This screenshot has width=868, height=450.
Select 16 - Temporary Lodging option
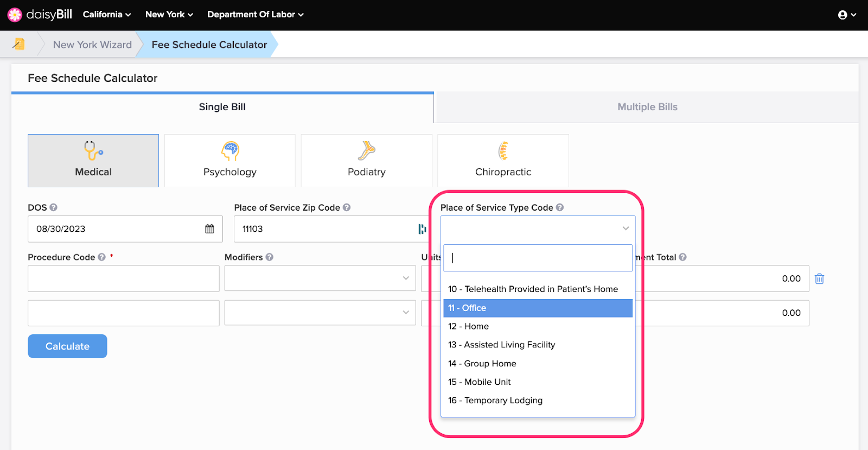tap(538, 401)
